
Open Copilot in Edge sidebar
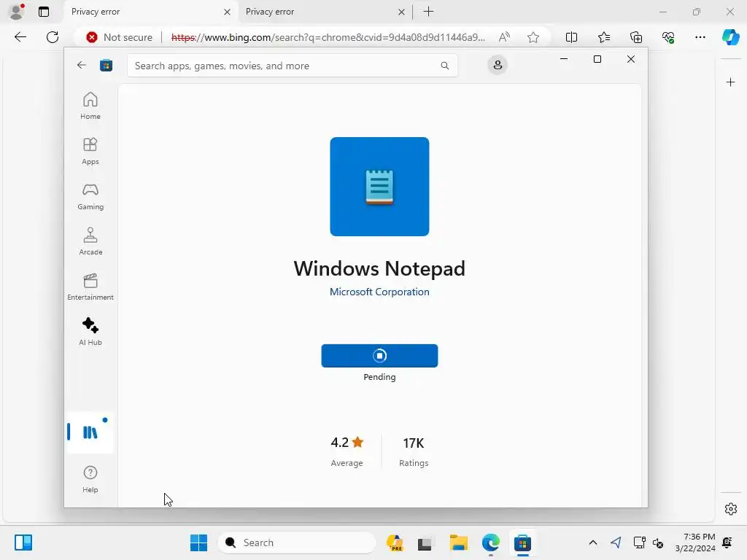[x=730, y=37]
